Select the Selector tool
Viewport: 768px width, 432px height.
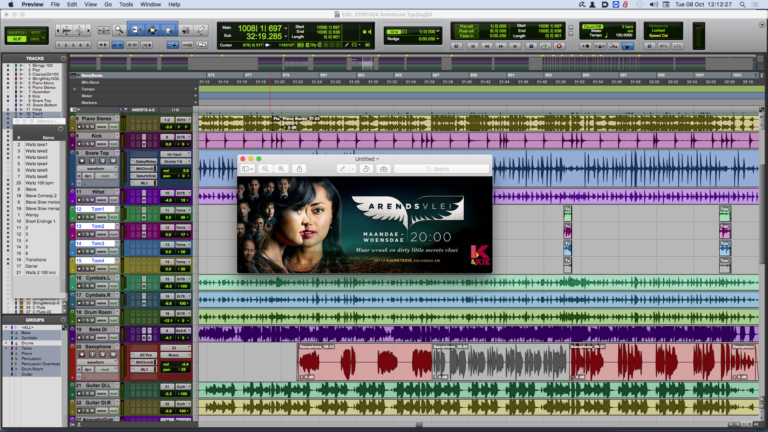152,30
